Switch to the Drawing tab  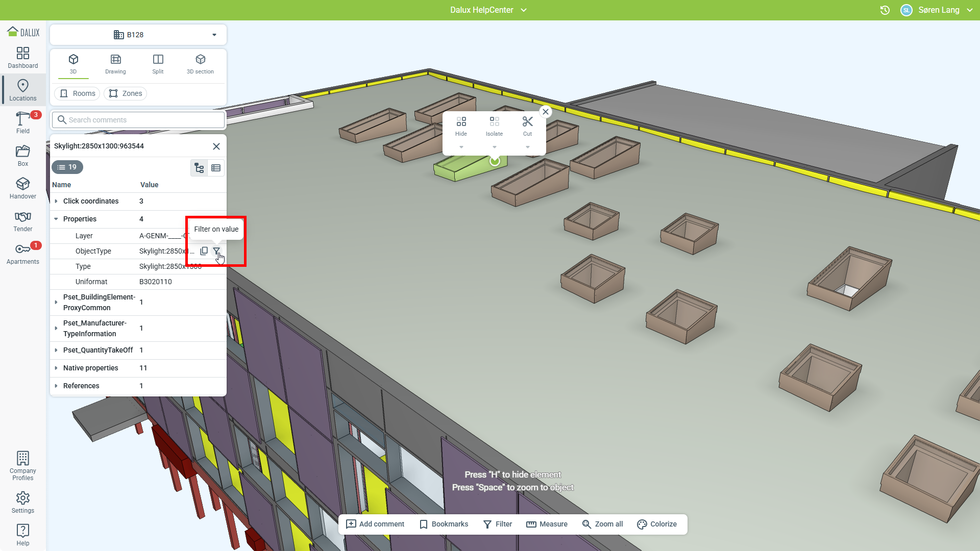point(115,64)
